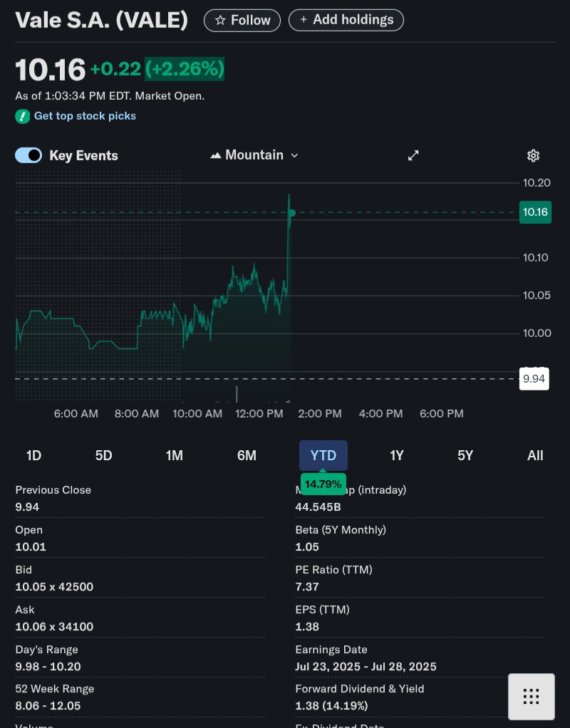Viewport: 570px width, 728px height.
Task: Click the volume bar near 12:00 PM
Action: pyautogui.click(x=237, y=394)
